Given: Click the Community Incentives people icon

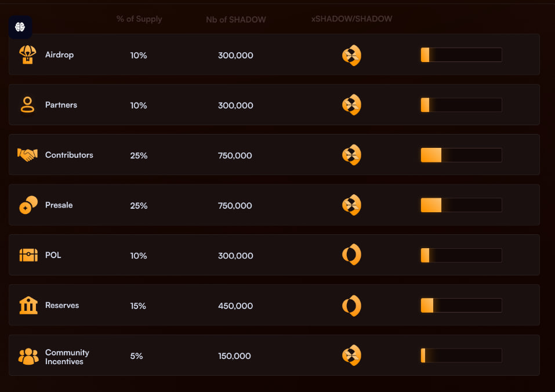Looking at the screenshot, I should tap(28, 356).
